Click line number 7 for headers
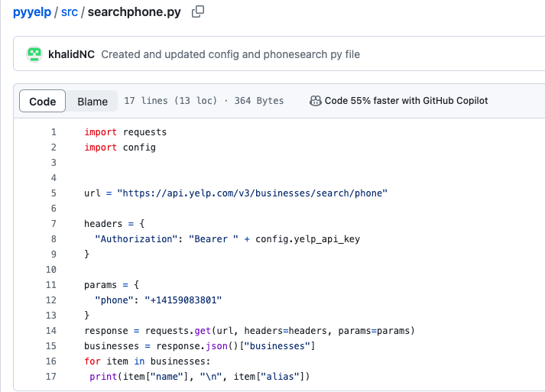This screenshot has height=392, width=545. coord(54,224)
